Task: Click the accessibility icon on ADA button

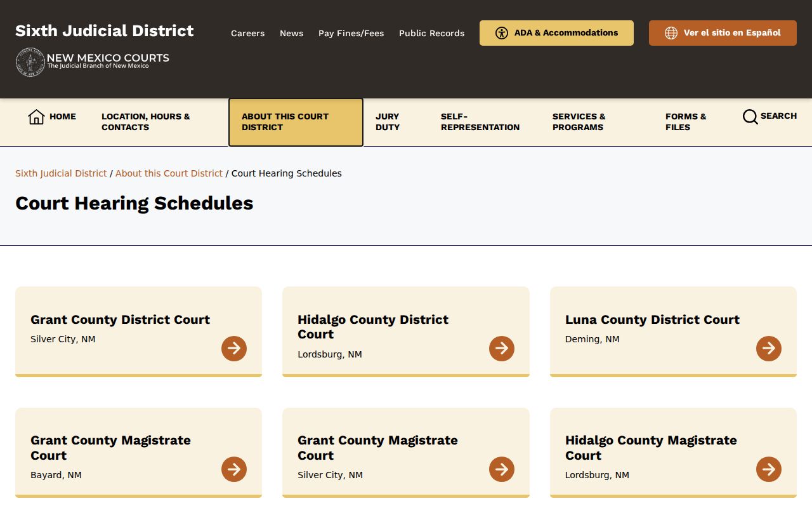Action: (502, 33)
